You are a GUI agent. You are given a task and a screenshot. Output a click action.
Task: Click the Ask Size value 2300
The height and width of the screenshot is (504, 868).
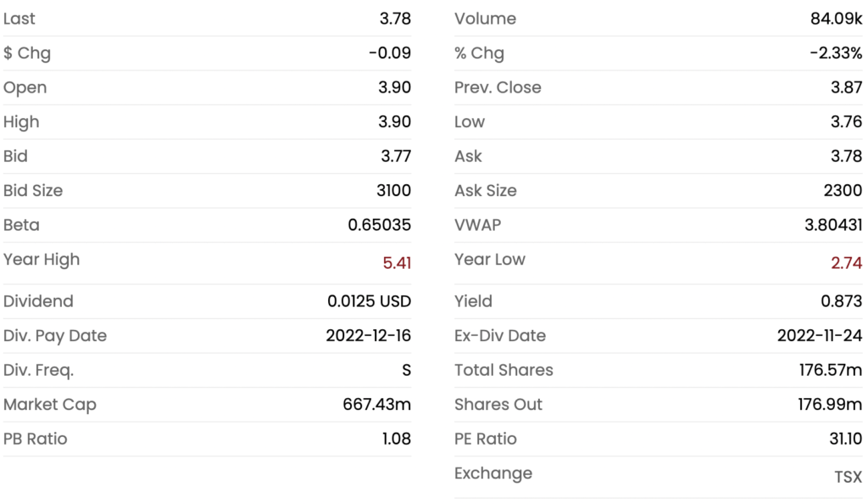tap(843, 191)
